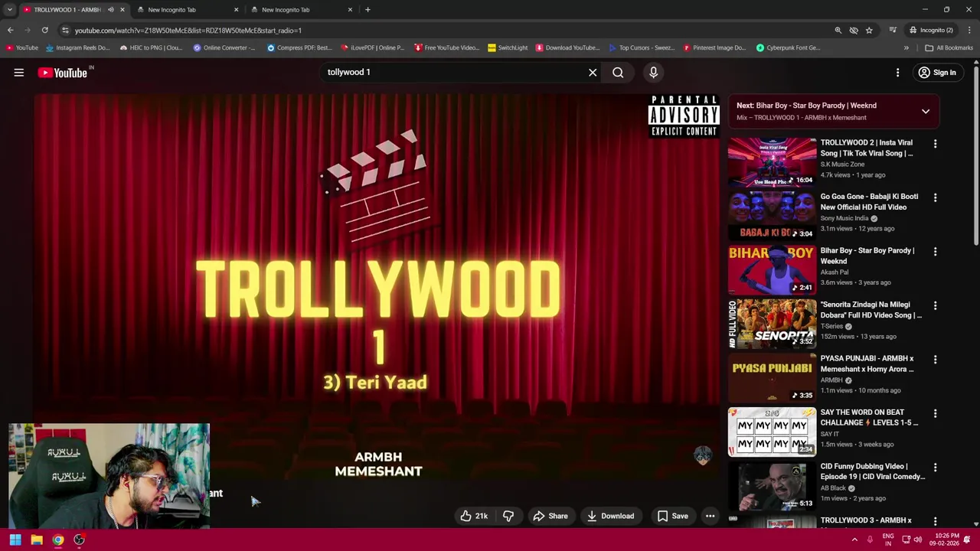
Task: Open Incognito (2) profile button
Action: (x=931, y=31)
